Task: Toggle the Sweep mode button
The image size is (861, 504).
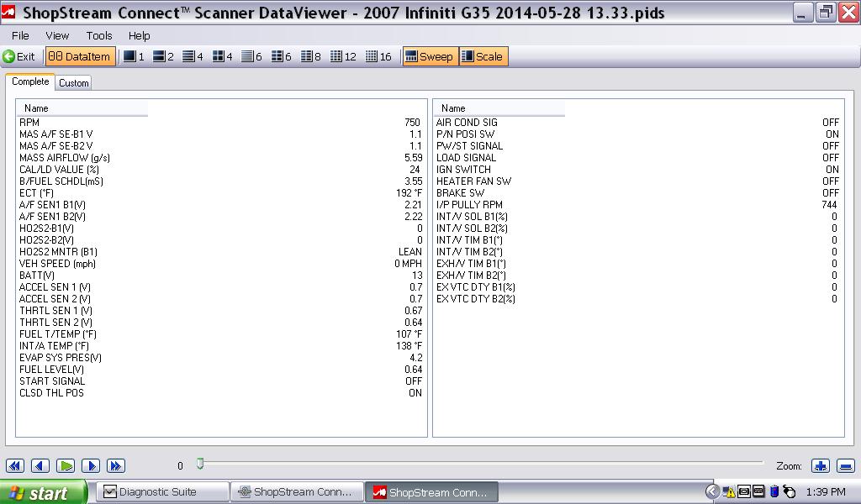Action: (430, 56)
